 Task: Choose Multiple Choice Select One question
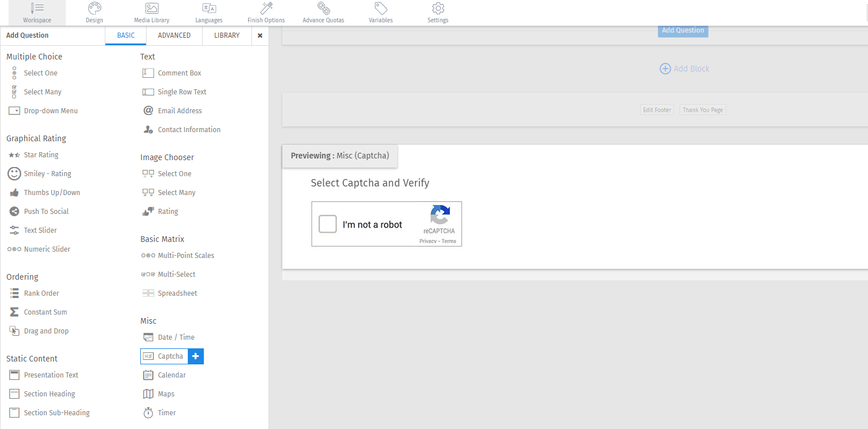tap(33, 73)
